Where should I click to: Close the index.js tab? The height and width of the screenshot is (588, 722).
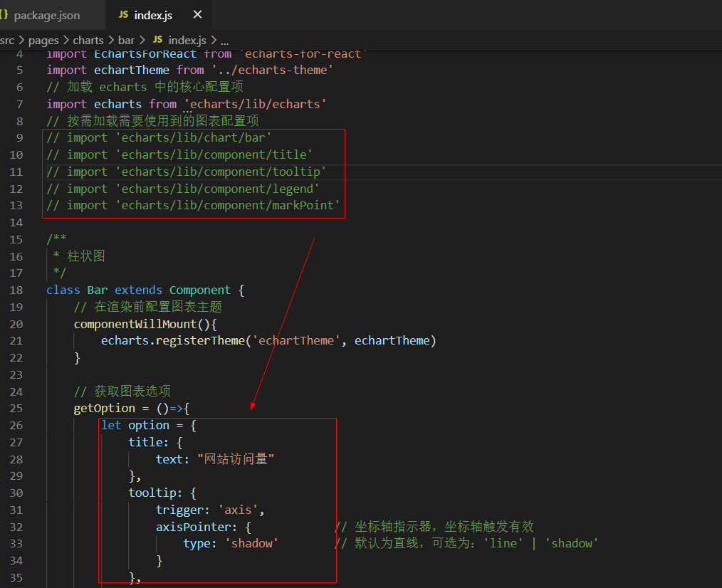[197, 15]
